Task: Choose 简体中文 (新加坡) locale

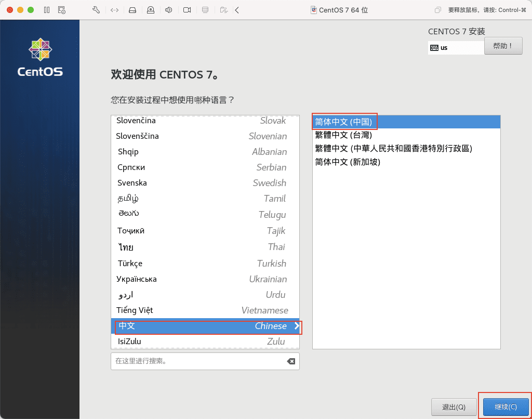Action: tap(348, 162)
